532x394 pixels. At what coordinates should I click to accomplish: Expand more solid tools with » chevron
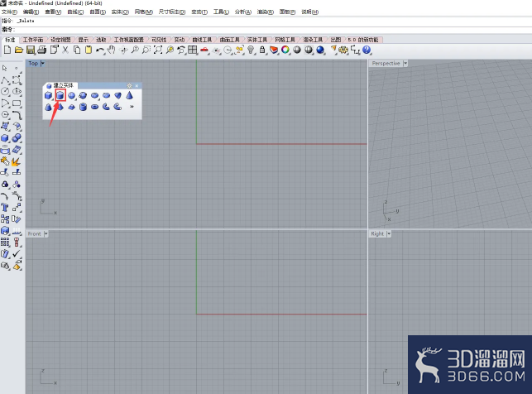132,107
